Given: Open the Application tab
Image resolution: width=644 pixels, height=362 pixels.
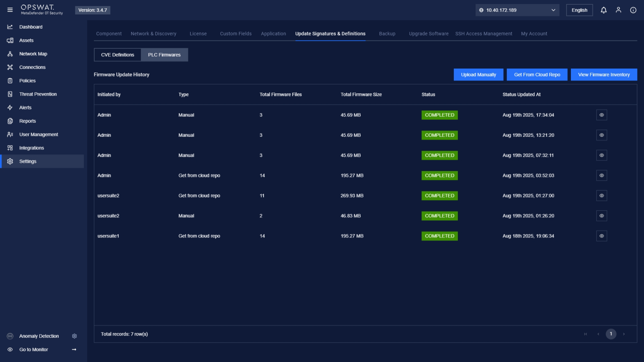Looking at the screenshot, I should 273,34.
